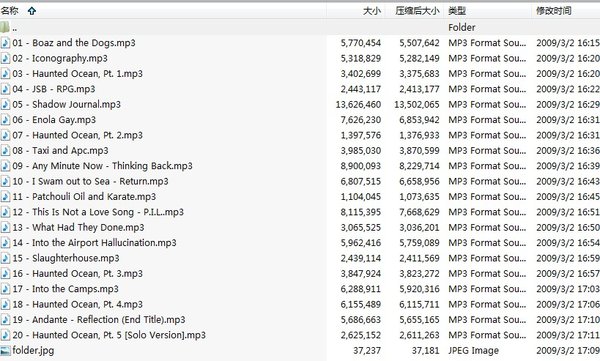The width and height of the screenshot is (600, 361).
Task: Select the music icon of 15 - Slaughterhouse.mp3
Action: 5,258
